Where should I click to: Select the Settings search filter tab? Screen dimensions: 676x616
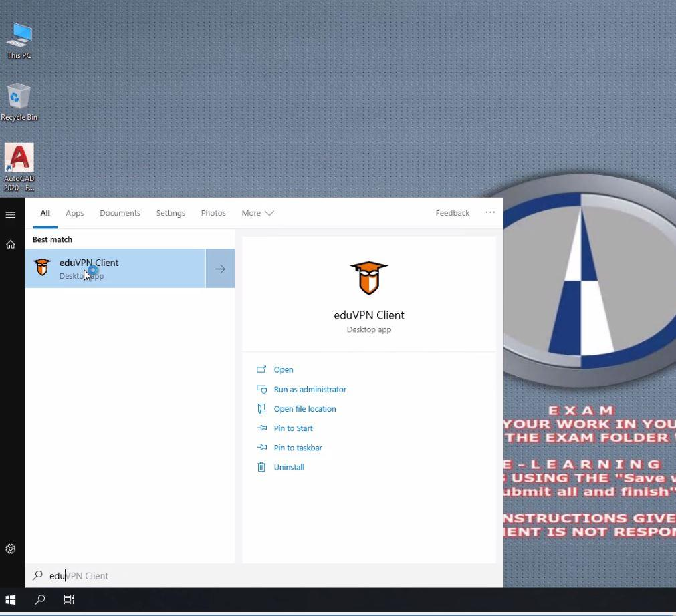pyautogui.click(x=171, y=213)
